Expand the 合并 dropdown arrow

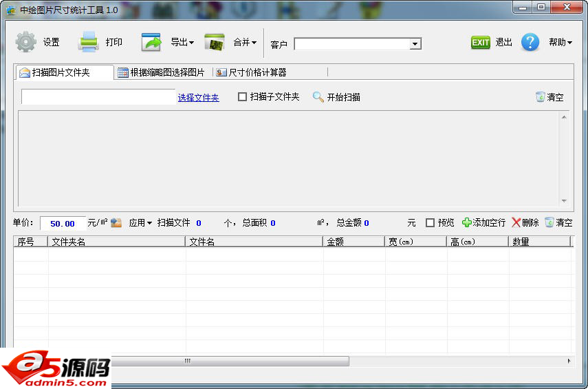pos(254,43)
